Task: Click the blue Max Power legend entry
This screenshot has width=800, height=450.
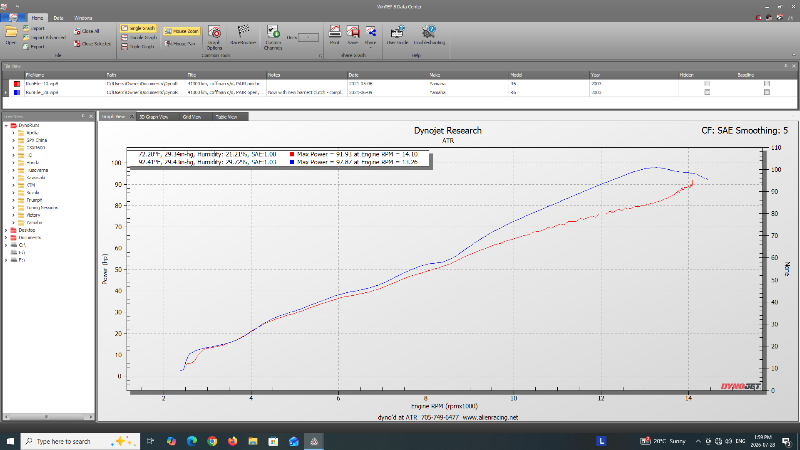Action: click(354, 162)
